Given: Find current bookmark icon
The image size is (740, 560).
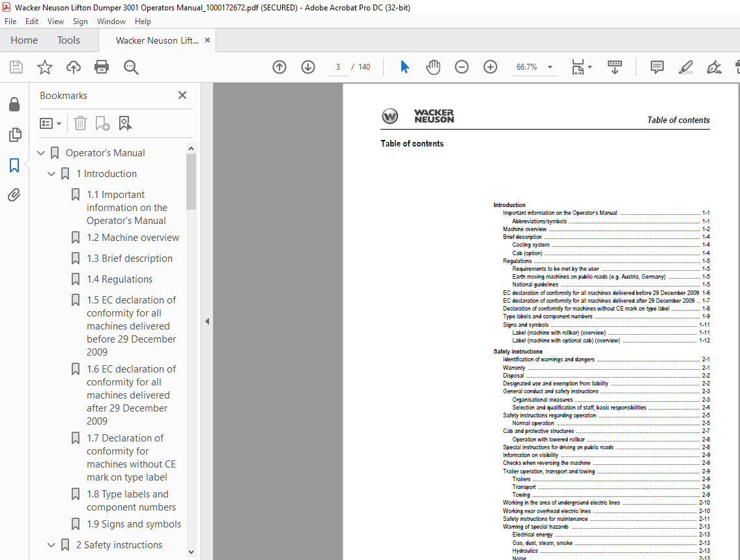Looking at the screenshot, I should point(125,124).
